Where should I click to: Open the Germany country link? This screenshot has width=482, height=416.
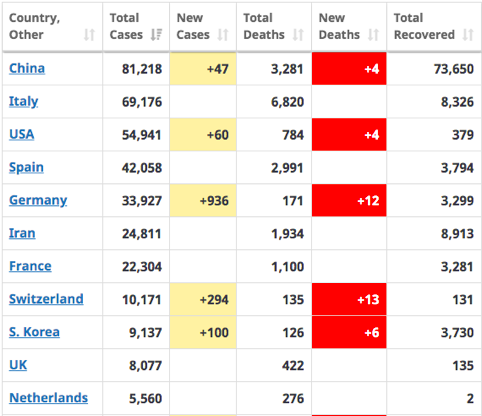[38, 200]
